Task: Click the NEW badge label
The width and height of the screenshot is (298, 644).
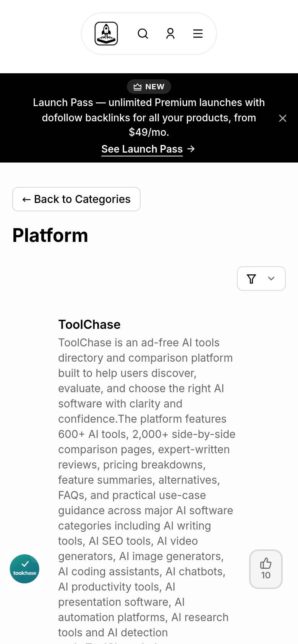Action: click(x=155, y=87)
